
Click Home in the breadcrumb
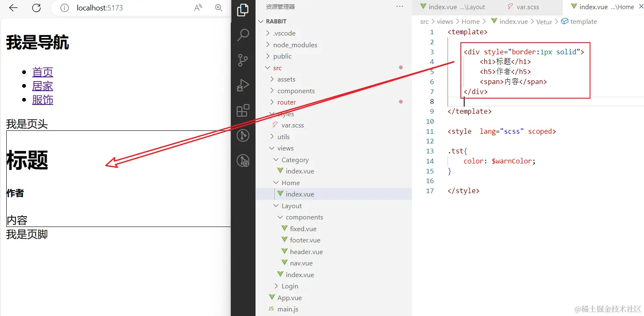point(470,21)
